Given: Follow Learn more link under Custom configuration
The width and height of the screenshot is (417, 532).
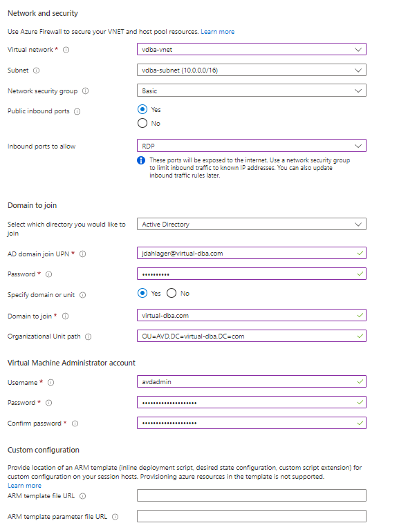Looking at the screenshot, I should click(24, 486).
